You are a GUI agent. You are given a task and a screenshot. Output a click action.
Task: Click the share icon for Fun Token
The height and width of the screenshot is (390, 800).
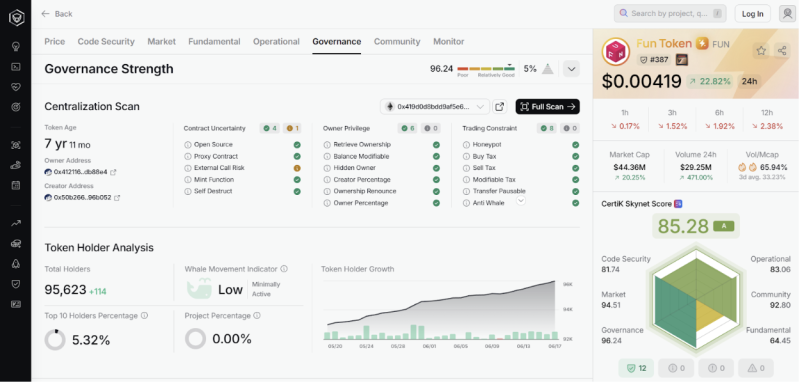tap(782, 50)
